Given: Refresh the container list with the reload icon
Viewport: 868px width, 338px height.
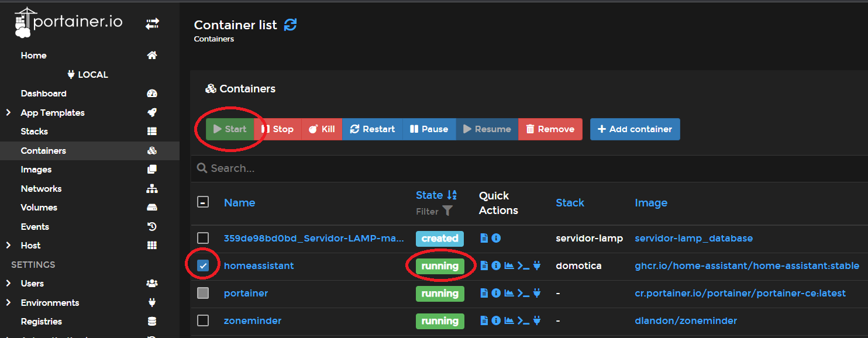Looking at the screenshot, I should click(x=290, y=25).
